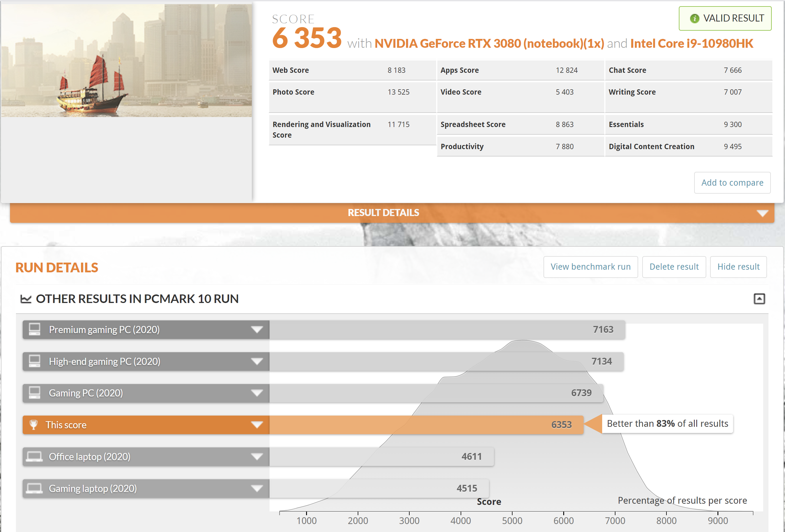Click the laptop icon for Office laptop
This screenshot has width=785, height=532.
coord(35,457)
